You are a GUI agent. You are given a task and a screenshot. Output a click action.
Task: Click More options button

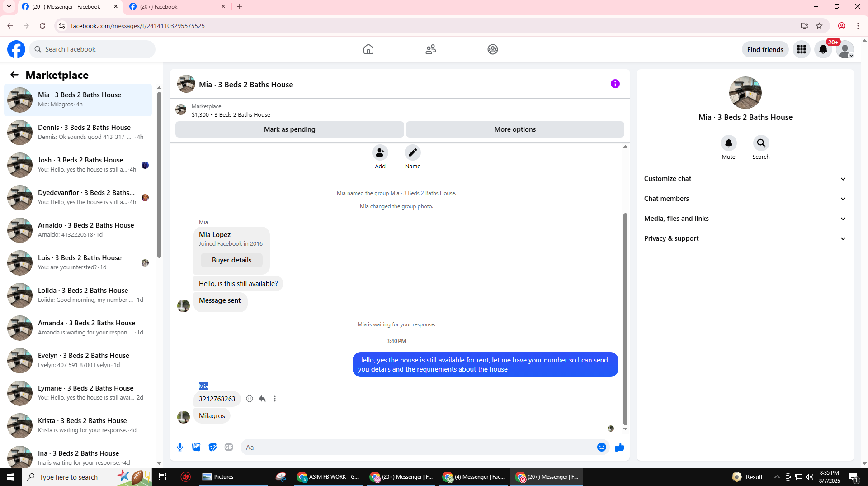pos(515,129)
